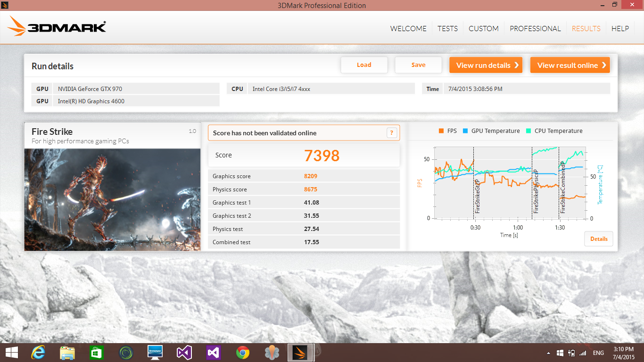Click the validation help question mark
The image size is (644, 362).
391,133
